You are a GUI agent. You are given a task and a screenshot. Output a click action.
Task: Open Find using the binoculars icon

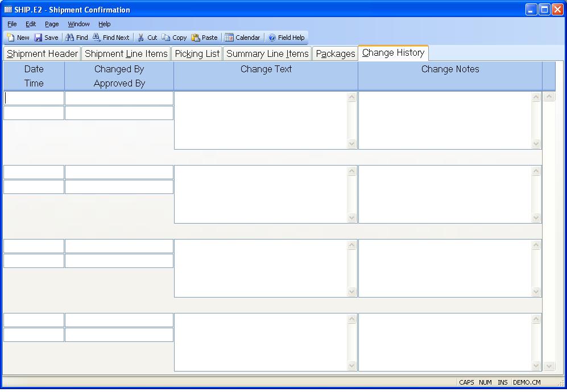70,38
